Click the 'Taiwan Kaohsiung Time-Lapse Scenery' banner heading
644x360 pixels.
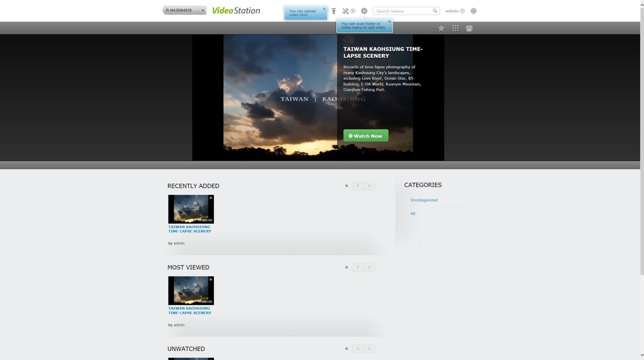[x=383, y=52]
